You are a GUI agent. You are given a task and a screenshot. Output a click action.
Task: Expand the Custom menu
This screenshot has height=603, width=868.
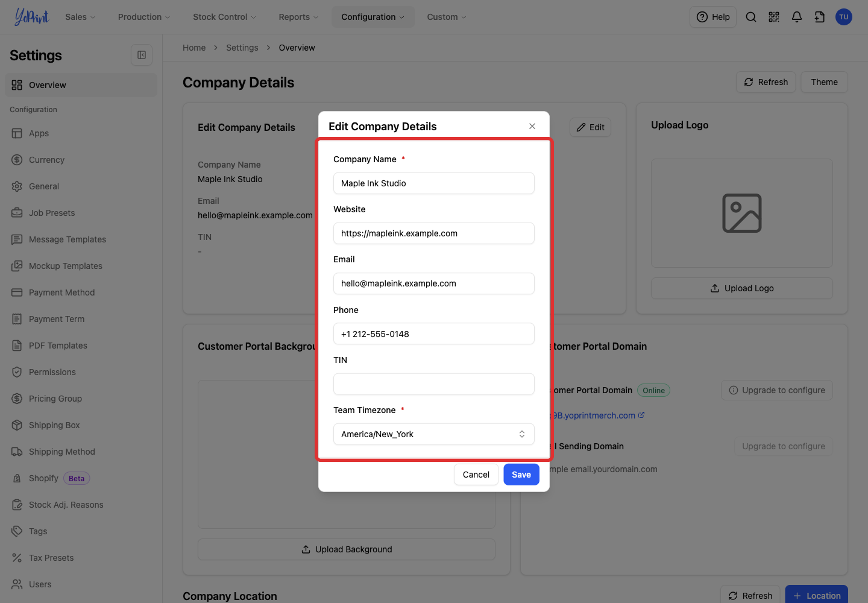[447, 17]
